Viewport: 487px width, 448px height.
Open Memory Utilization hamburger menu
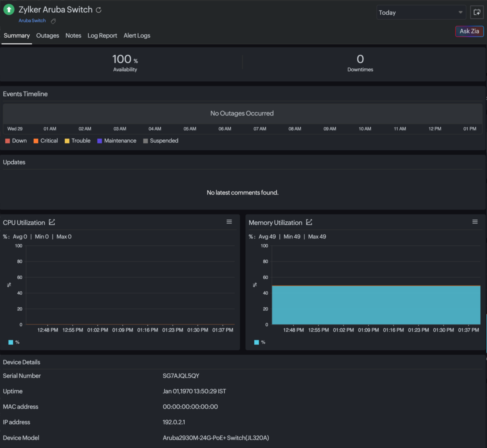coord(475,221)
